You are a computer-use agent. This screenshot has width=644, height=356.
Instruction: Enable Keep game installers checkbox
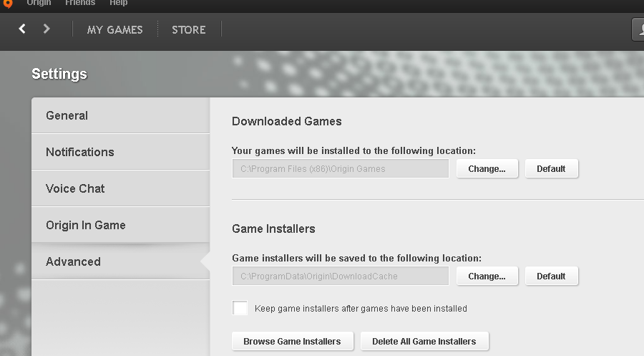pyautogui.click(x=240, y=308)
